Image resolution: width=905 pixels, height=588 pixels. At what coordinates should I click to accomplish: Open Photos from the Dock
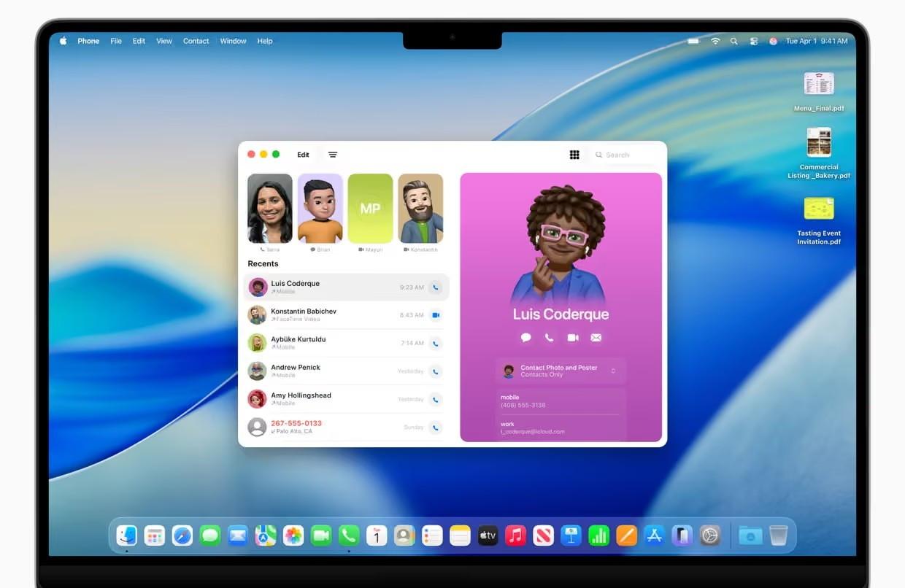coord(293,535)
